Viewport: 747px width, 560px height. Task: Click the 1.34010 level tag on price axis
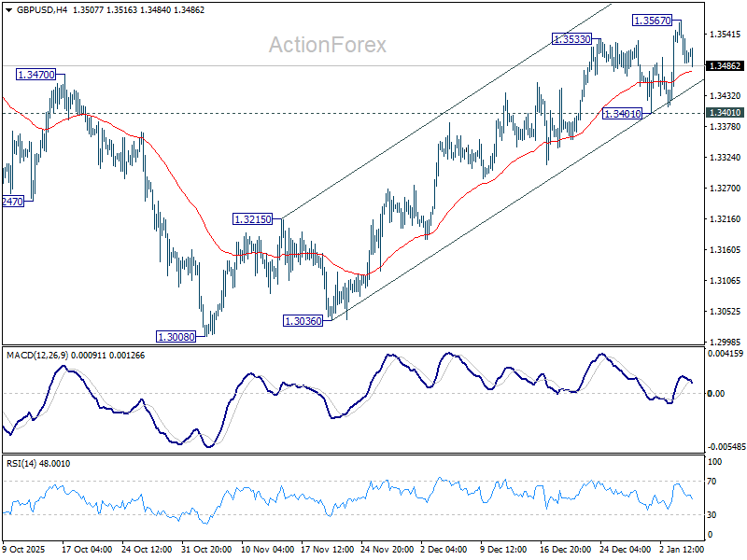[725, 112]
